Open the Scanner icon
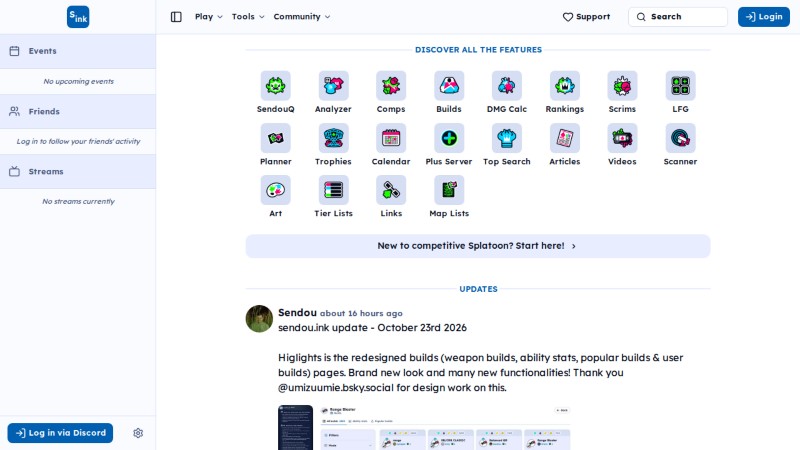Viewport: 800px width, 450px height. tap(680, 138)
